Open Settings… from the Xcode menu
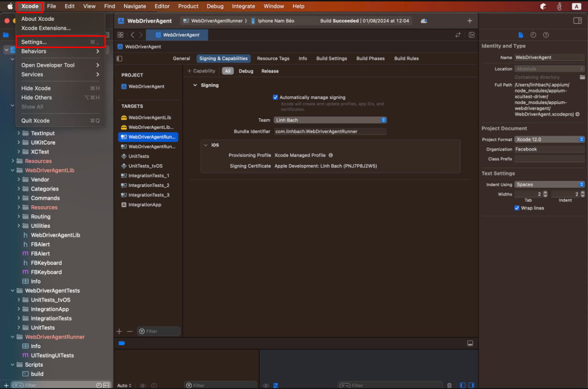Image resolution: width=588 pixels, height=389 pixels. coord(34,42)
